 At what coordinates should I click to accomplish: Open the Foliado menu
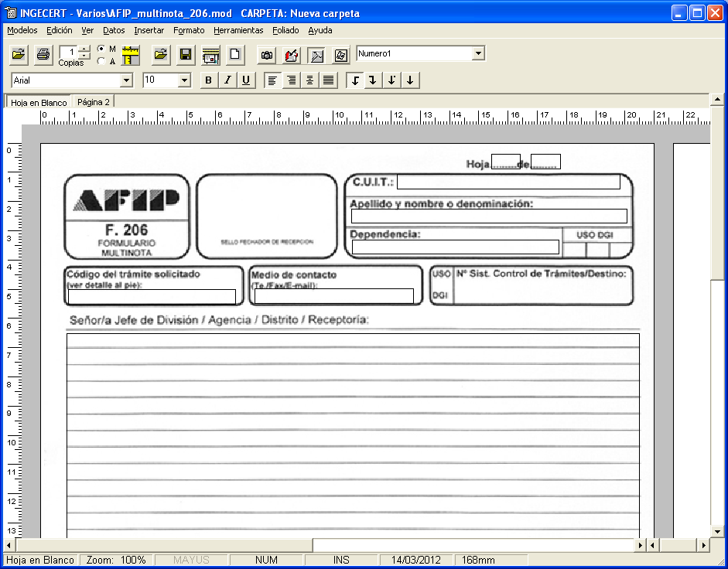click(x=285, y=30)
